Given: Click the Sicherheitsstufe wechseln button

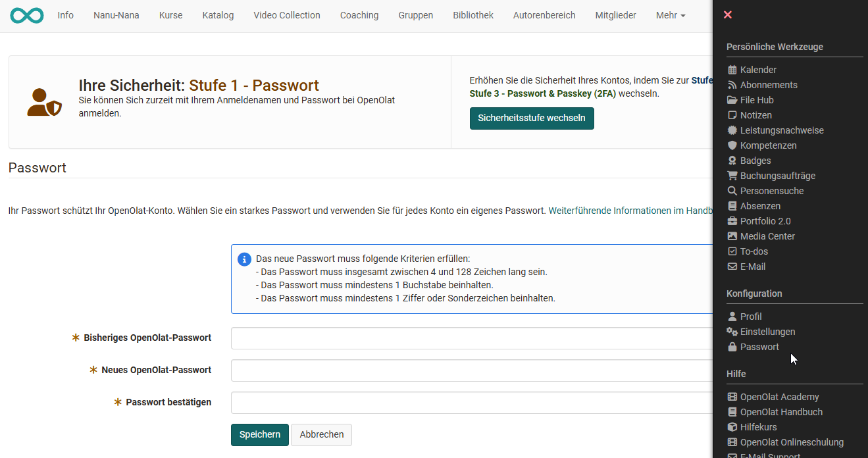Looking at the screenshot, I should (531, 118).
